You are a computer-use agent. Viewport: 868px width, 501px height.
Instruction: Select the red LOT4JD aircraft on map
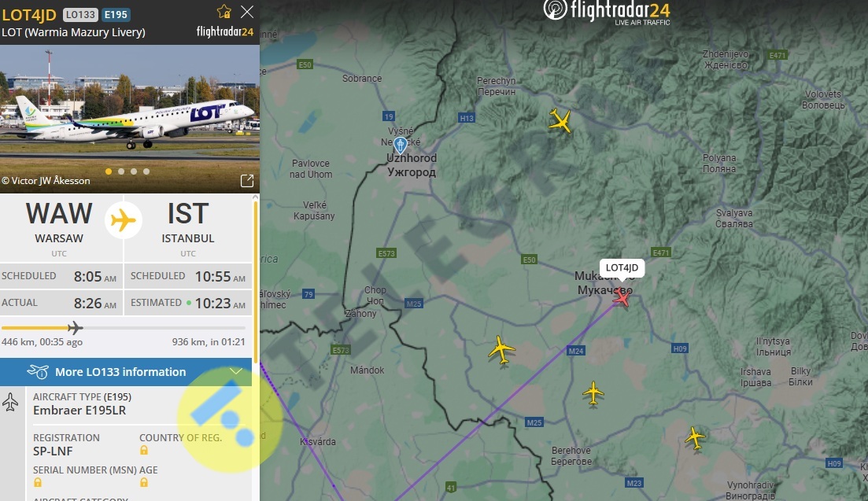tap(622, 297)
